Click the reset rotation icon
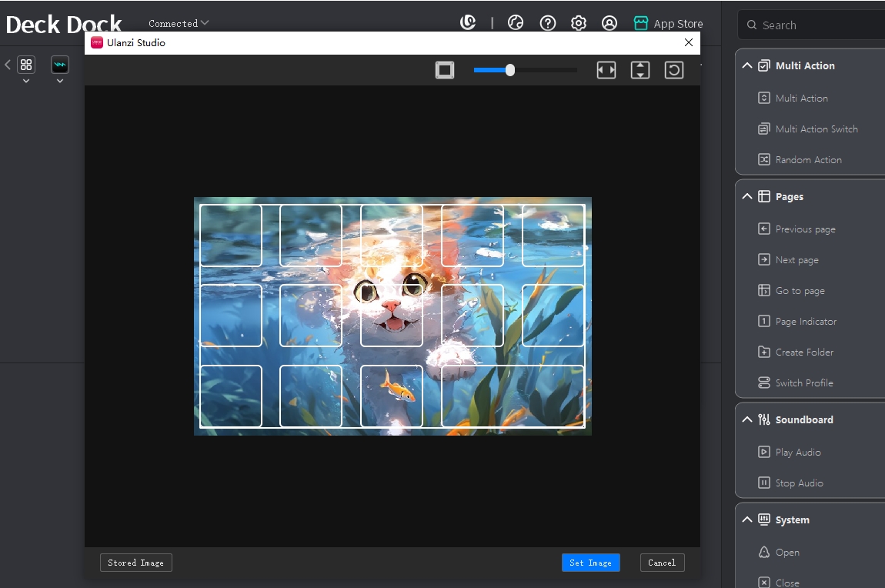 674,70
